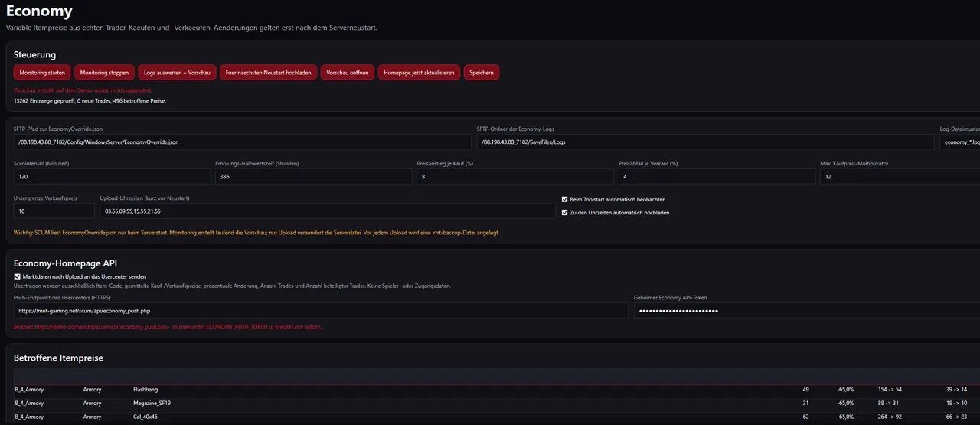
Task: Click the orange Wichtig SCUM warning text
Action: (256, 232)
